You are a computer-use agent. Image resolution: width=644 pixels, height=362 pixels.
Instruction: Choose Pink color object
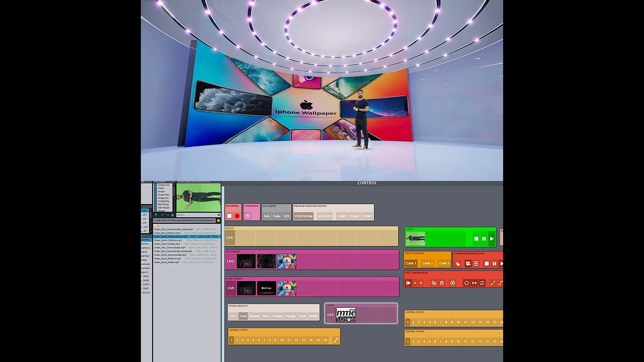coord(302,316)
